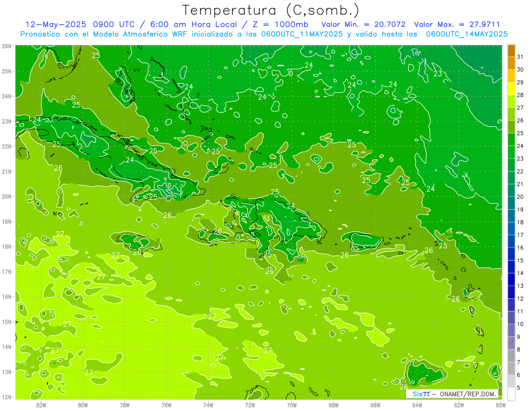Click the color scale label "6"
The width and height of the screenshot is (532, 411).
click(519, 375)
